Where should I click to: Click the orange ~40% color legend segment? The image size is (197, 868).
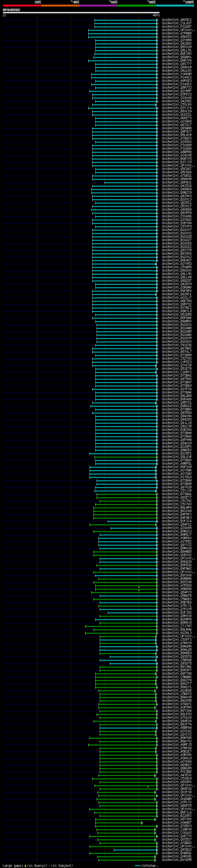tap(60, 6)
